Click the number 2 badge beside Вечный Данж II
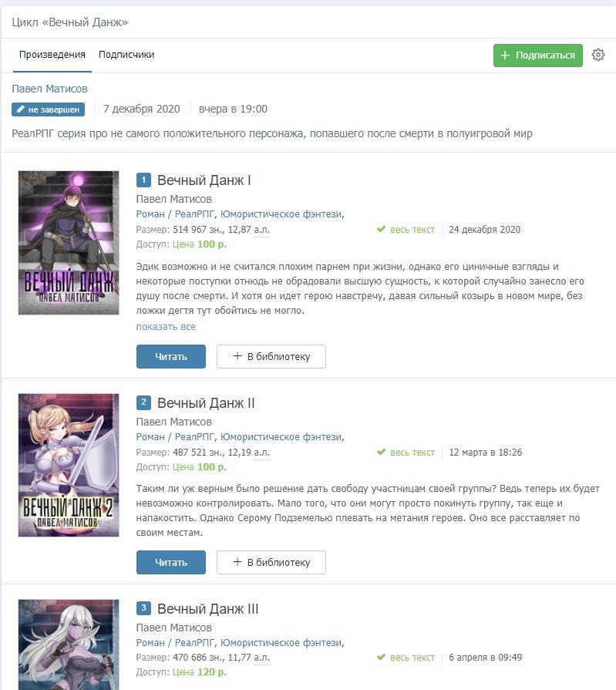 coord(143,402)
